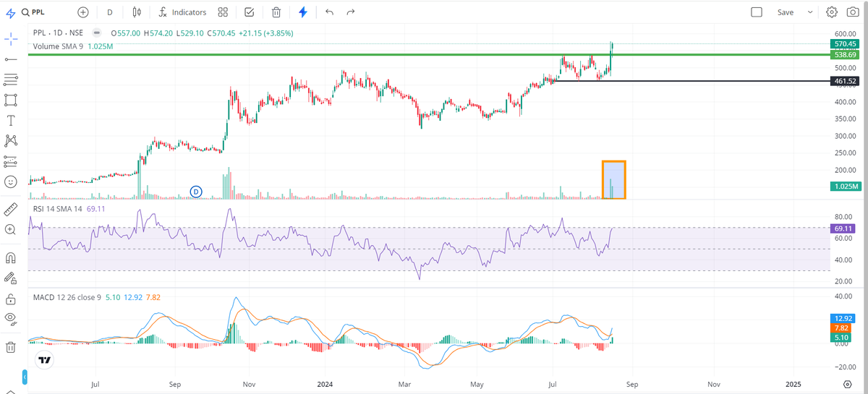
Task: Select the Text annotation tool
Action: point(10,120)
